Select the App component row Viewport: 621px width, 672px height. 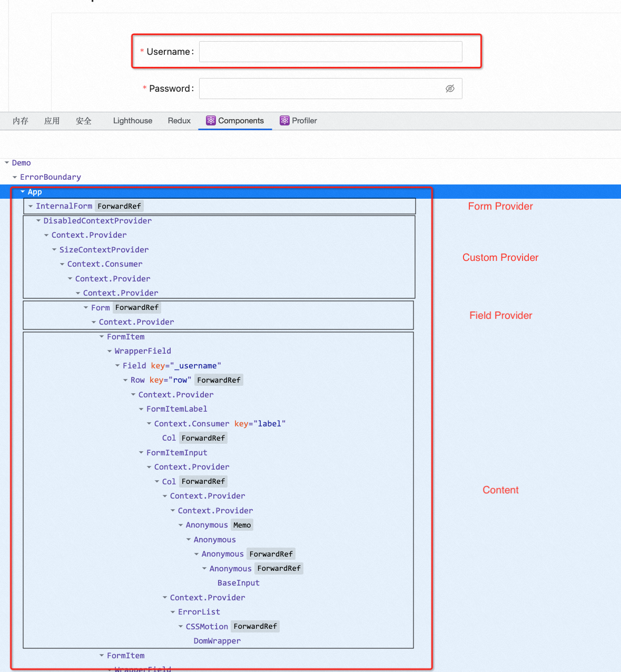tap(35, 192)
